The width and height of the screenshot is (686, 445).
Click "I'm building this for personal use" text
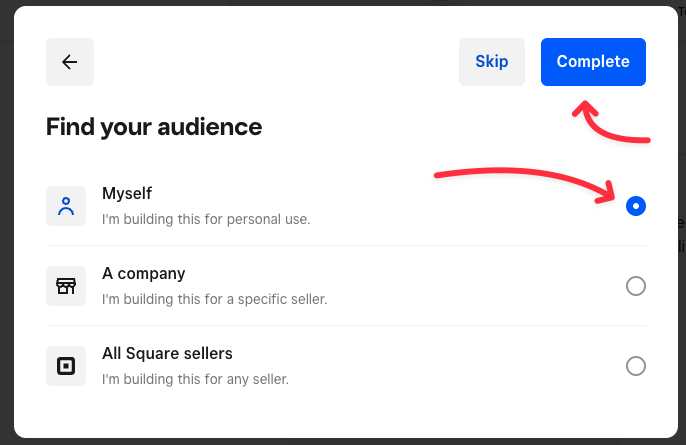(x=206, y=218)
